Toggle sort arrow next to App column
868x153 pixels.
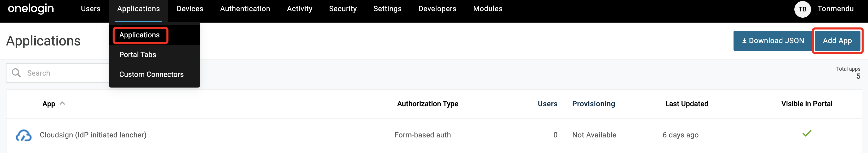coord(62,104)
